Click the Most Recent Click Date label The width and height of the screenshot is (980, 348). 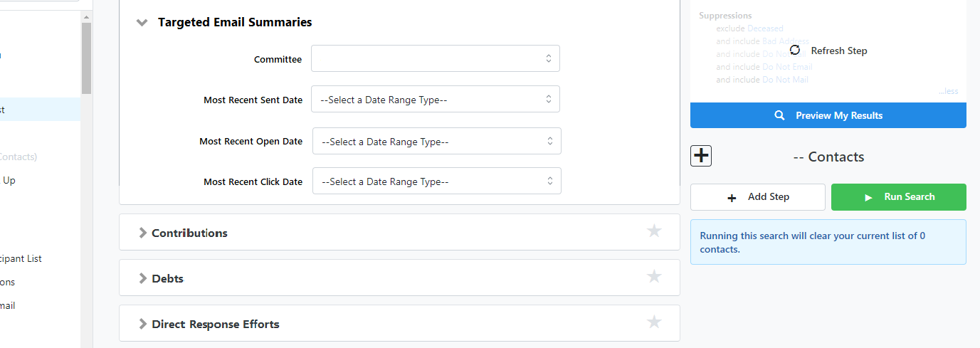[x=253, y=181]
